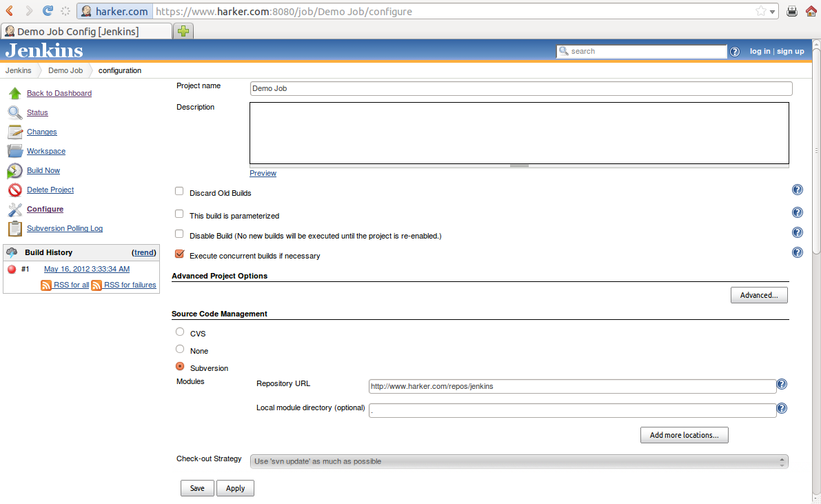Viewport: 821px width, 504px height.
Task: Open help for Discard Old Builds
Action: [798, 190]
